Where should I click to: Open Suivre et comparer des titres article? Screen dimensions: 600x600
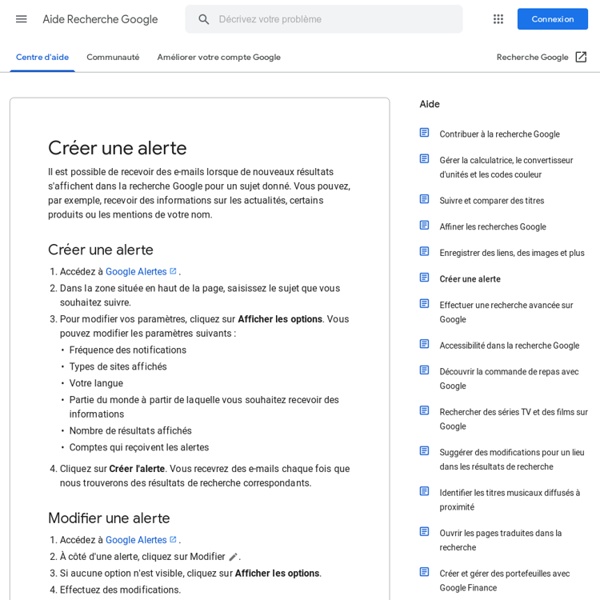coord(491,201)
